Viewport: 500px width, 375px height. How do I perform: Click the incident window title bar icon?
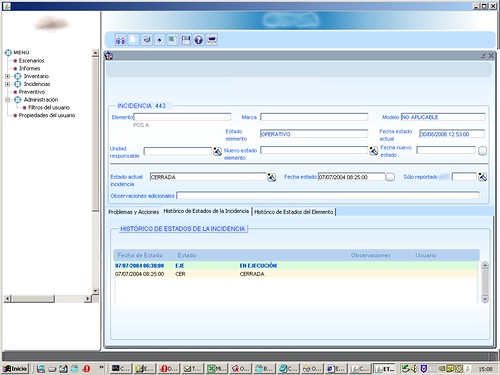click(x=109, y=56)
